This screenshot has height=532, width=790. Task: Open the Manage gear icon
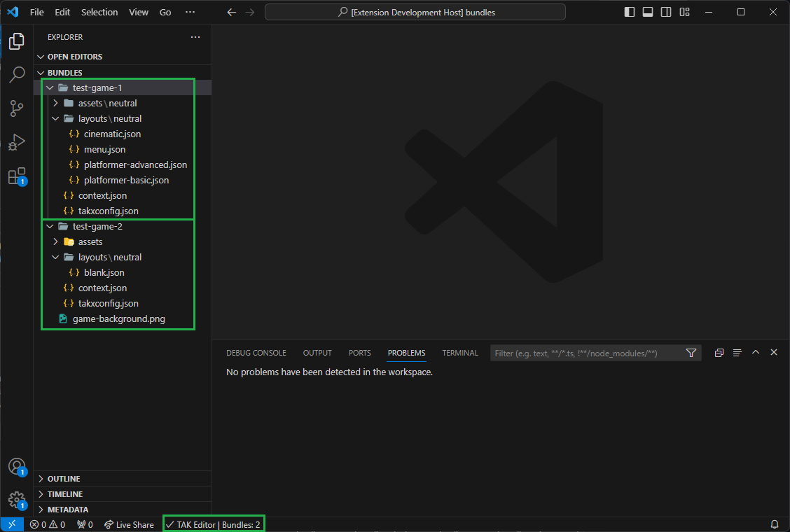point(17,500)
